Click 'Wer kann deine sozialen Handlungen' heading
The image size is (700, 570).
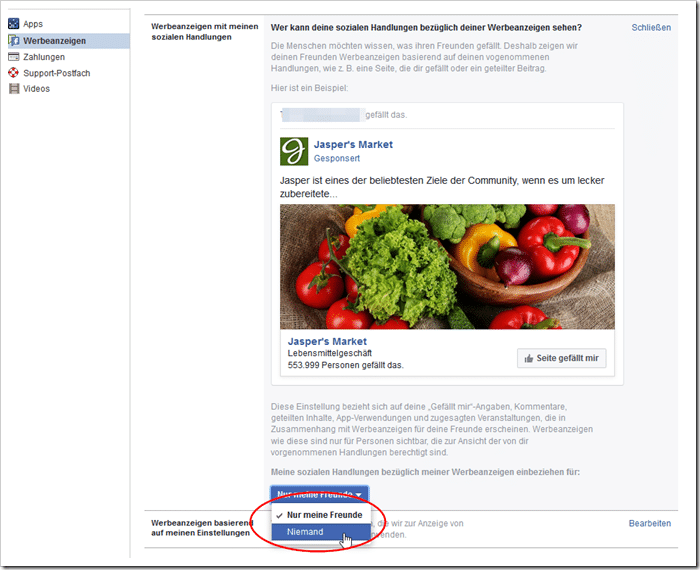pos(426,27)
